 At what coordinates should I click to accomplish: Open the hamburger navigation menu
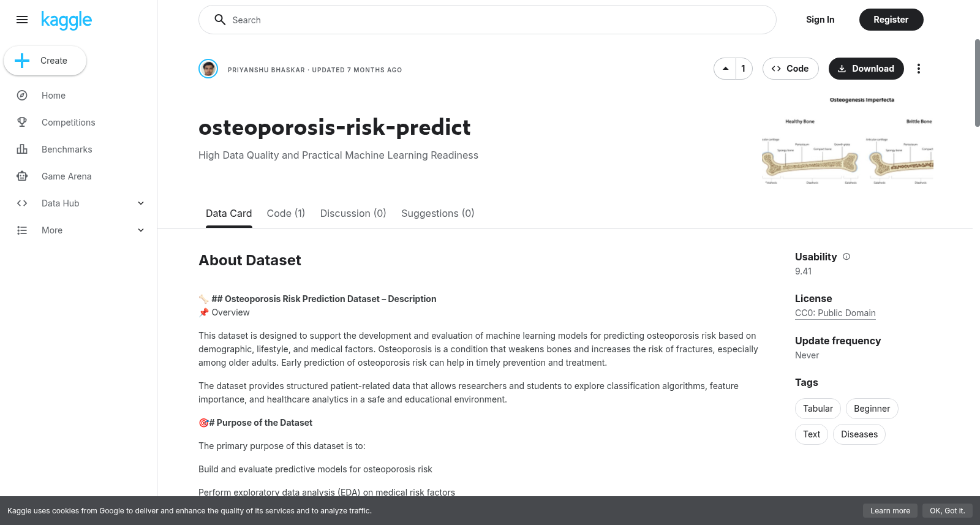coord(22,20)
